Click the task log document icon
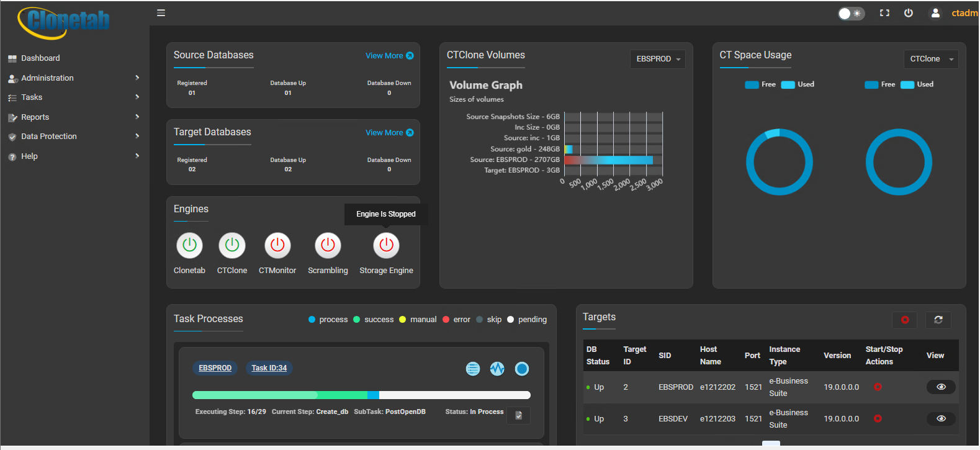Viewport: 980px width, 450px height. [519, 415]
